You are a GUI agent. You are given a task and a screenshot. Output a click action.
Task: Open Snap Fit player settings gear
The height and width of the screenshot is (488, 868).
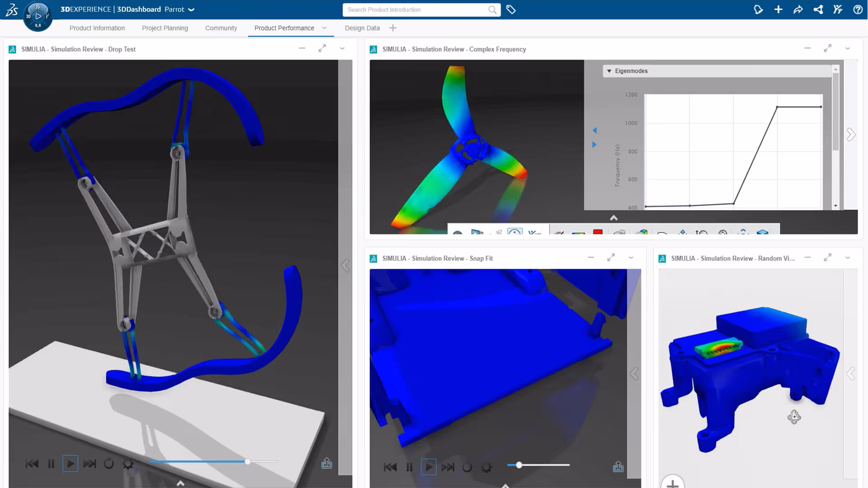[486, 467]
